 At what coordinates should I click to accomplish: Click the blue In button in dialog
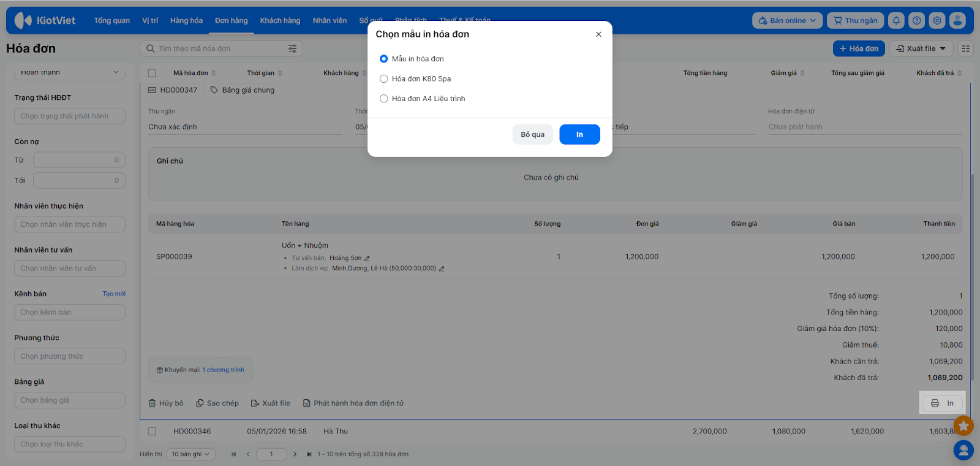(x=579, y=134)
